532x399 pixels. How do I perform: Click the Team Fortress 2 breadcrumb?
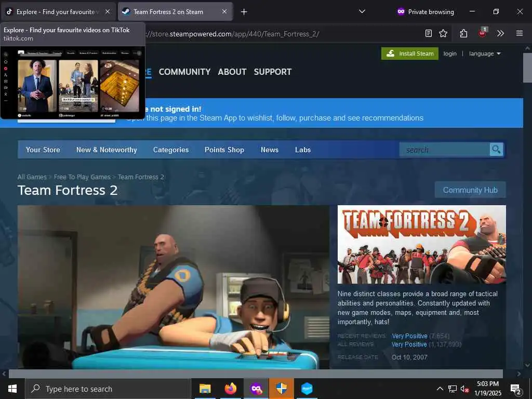(141, 177)
